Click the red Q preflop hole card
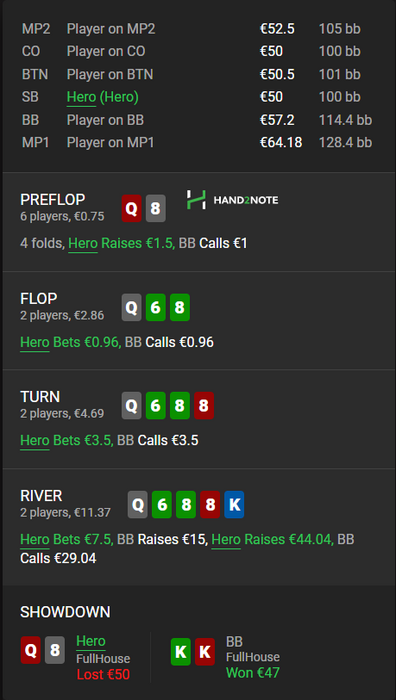This screenshot has width=396, height=700. pyautogui.click(x=132, y=208)
